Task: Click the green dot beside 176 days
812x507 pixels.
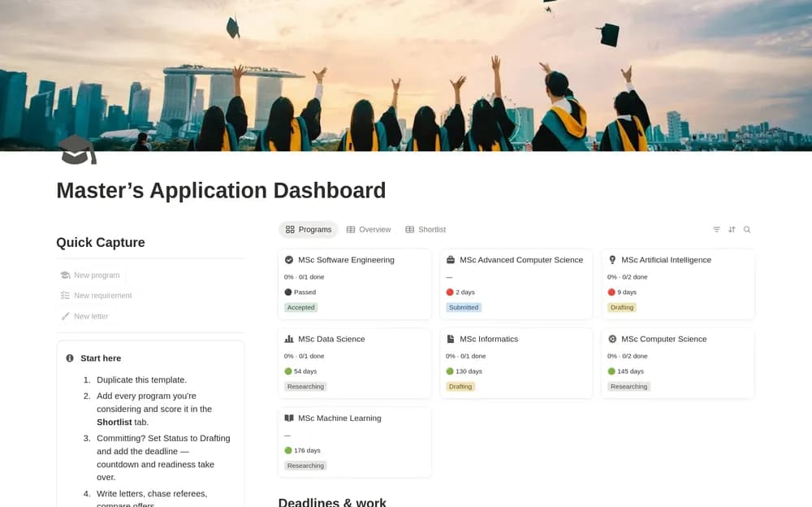Action: pos(288,450)
